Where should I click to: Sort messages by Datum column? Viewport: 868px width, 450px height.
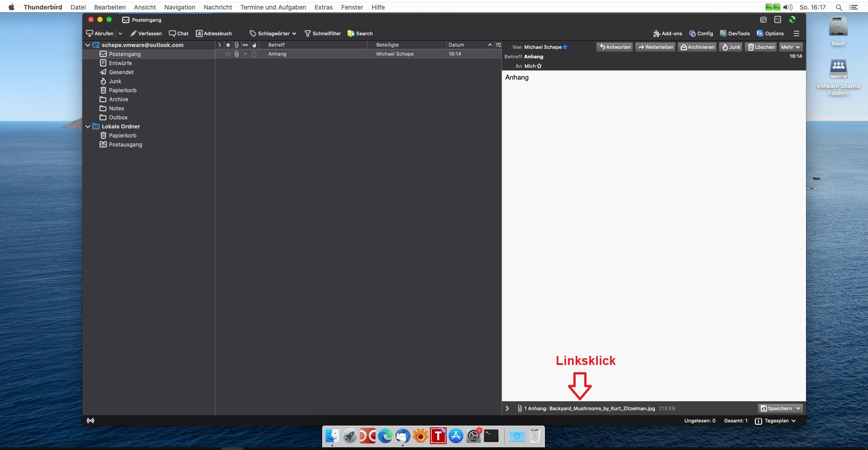[470, 45]
